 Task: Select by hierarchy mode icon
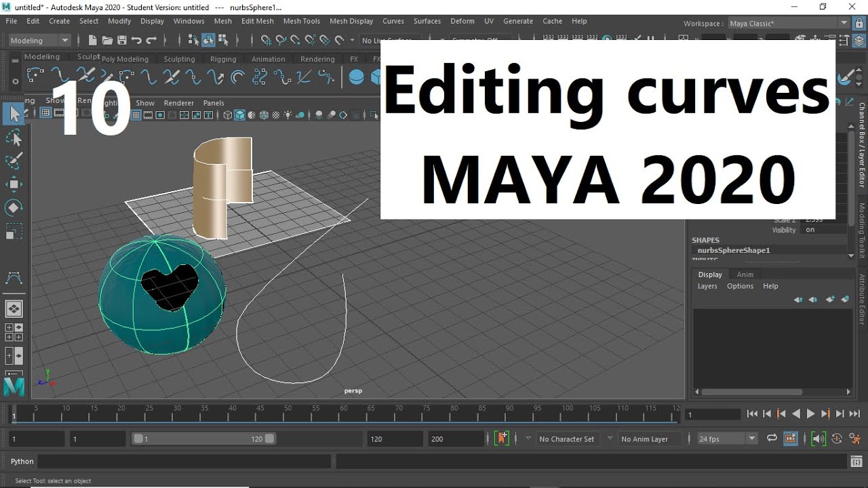193,41
